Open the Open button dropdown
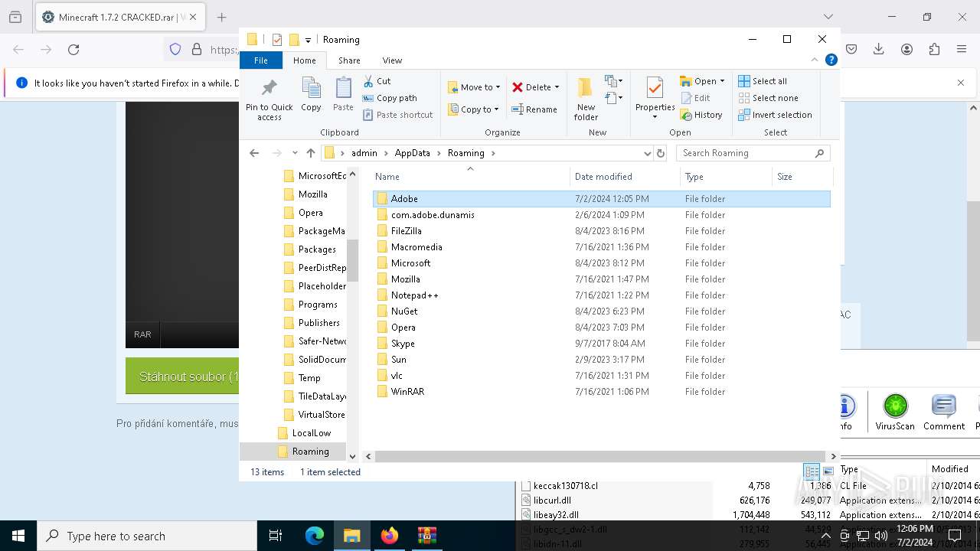The height and width of the screenshot is (551, 980). (722, 81)
